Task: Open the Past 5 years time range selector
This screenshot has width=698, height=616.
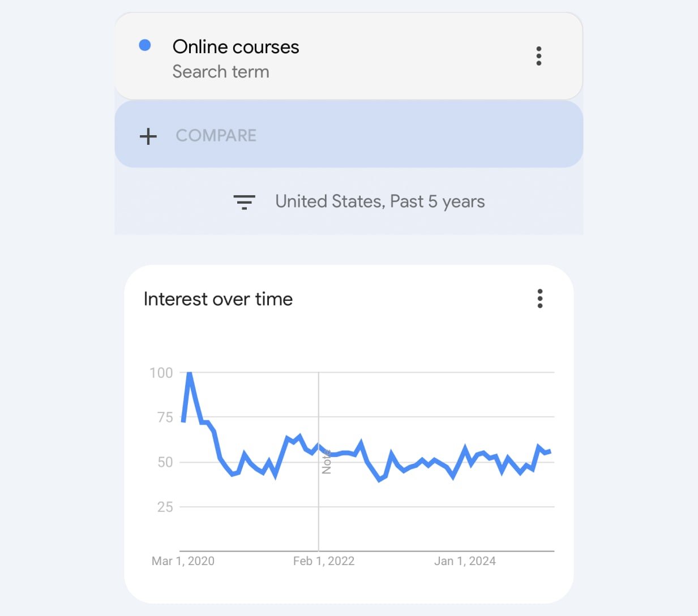Action: 446,201
